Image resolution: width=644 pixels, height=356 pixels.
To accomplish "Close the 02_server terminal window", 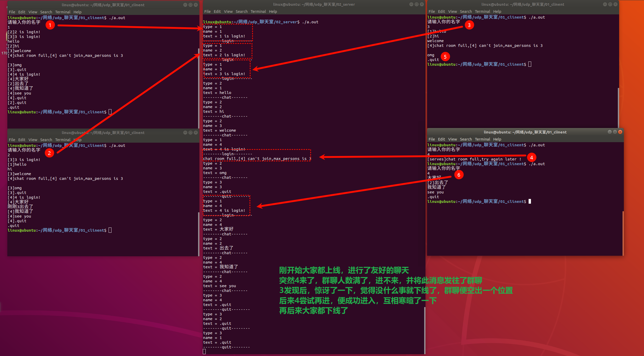I will (422, 4).
